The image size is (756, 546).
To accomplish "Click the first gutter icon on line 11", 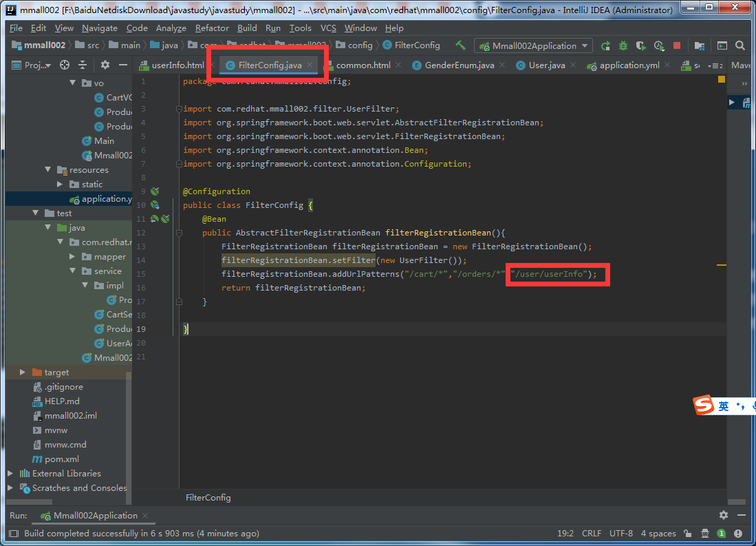I will (154, 219).
